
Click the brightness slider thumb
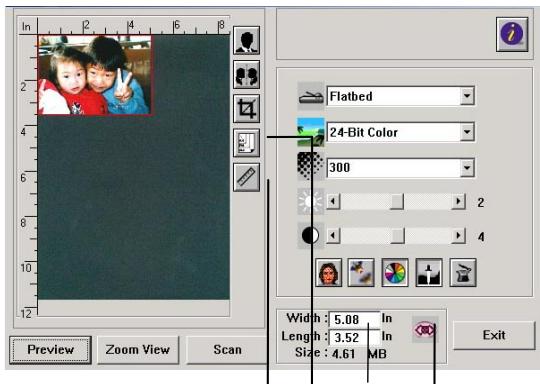pos(397,201)
